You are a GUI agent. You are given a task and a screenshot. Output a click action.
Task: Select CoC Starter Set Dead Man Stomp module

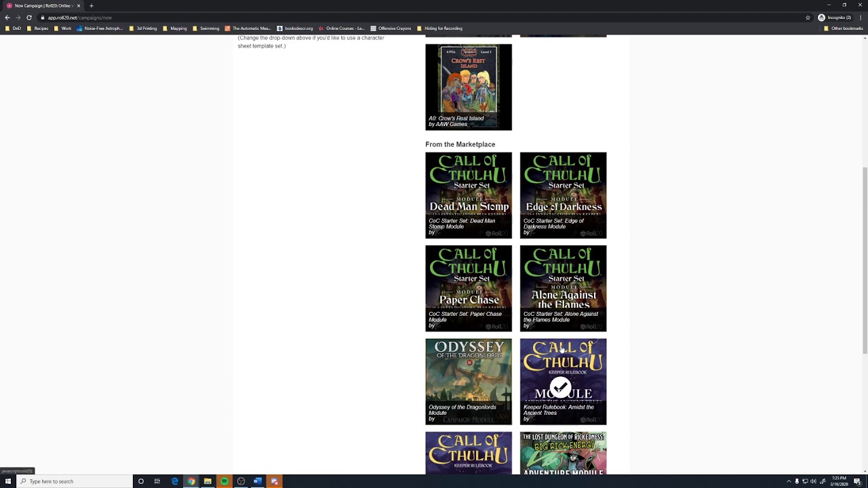pos(469,195)
